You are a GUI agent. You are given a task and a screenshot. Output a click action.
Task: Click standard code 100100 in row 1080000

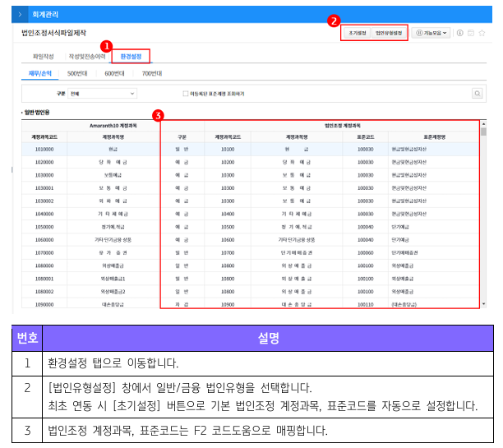pyautogui.click(x=366, y=266)
